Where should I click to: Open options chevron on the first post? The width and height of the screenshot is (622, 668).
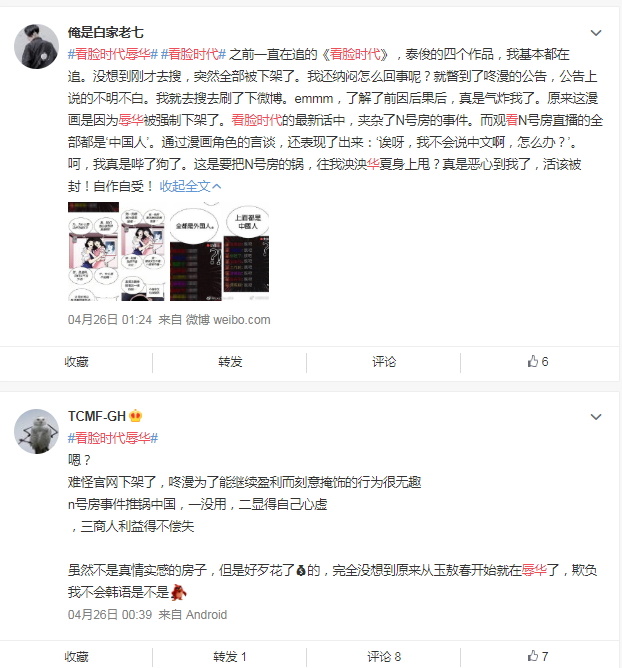pyautogui.click(x=596, y=33)
